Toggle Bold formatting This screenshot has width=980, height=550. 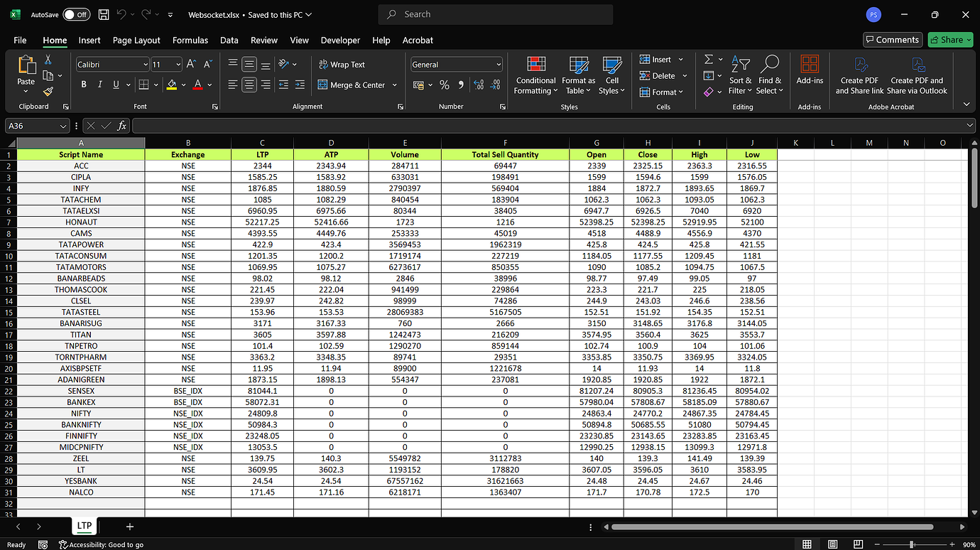point(84,85)
